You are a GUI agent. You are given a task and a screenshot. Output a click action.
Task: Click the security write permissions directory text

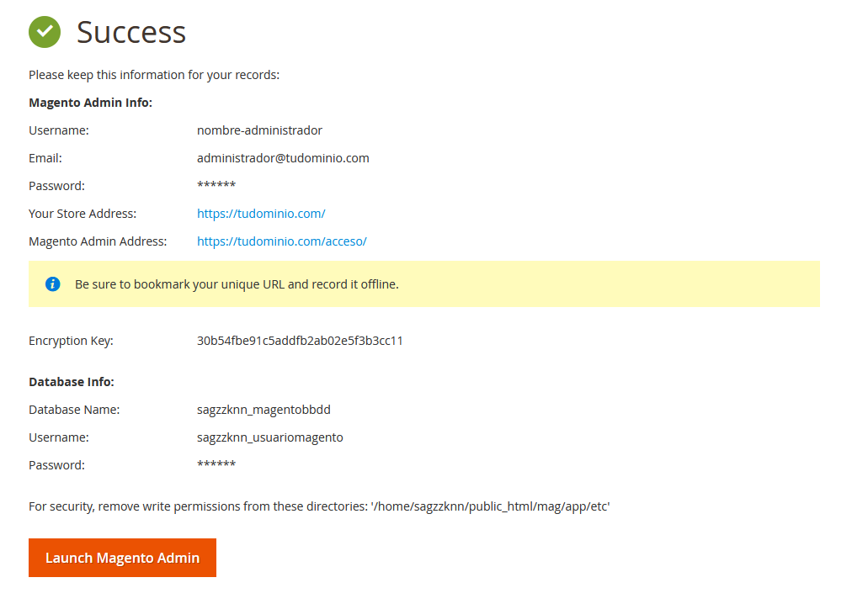pyautogui.click(x=319, y=506)
